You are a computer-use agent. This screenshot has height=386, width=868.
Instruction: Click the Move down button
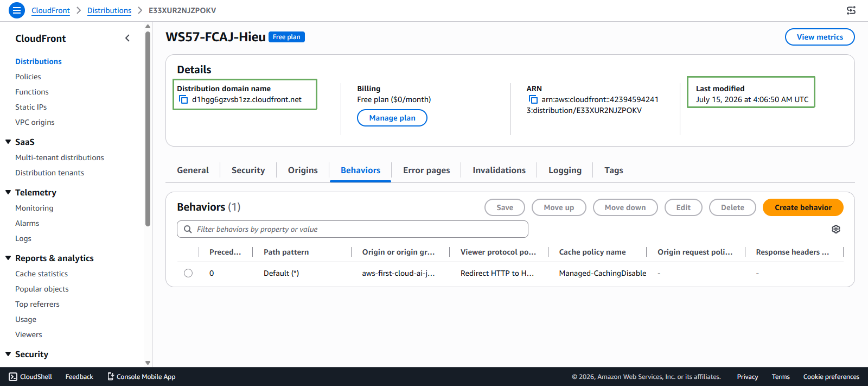pyautogui.click(x=625, y=207)
